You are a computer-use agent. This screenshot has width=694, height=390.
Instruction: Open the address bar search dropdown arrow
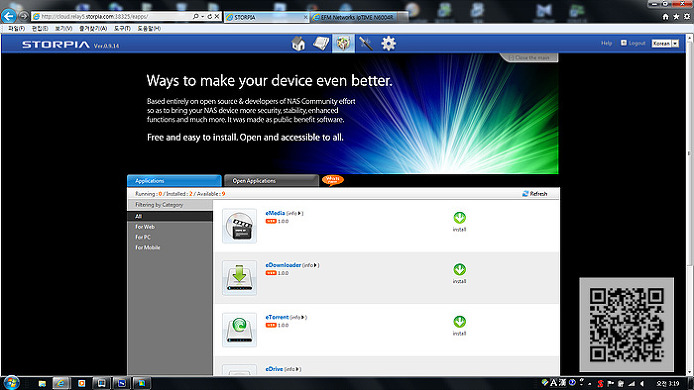pos(202,16)
